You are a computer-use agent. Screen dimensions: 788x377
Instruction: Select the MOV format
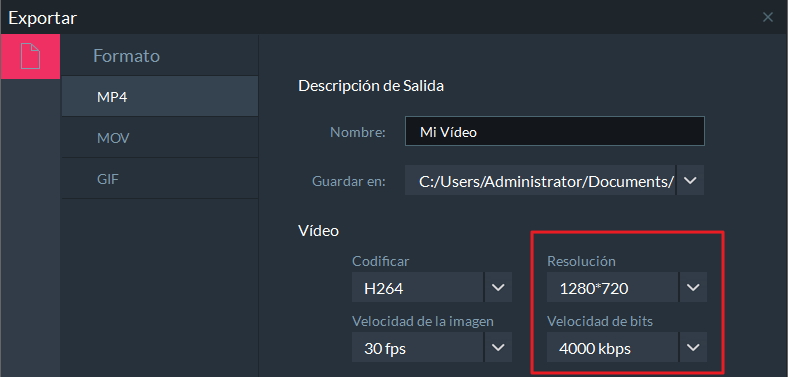(x=160, y=138)
